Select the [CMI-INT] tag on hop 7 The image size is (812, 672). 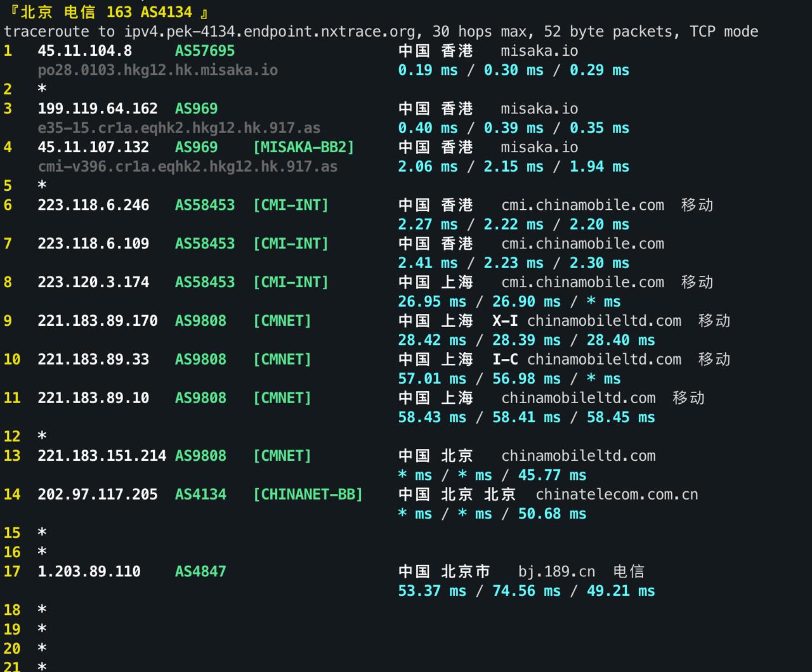coord(290,243)
